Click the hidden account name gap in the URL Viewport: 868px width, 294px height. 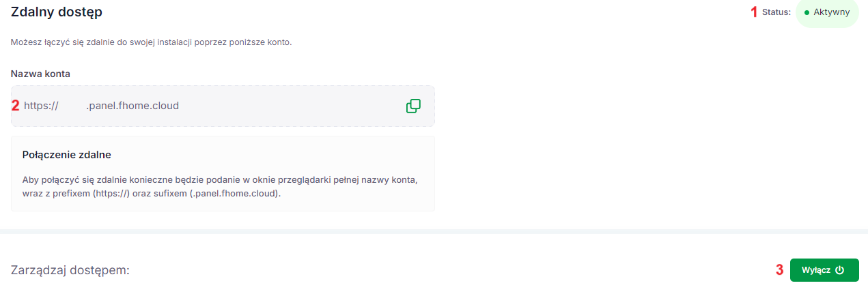[72, 106]
